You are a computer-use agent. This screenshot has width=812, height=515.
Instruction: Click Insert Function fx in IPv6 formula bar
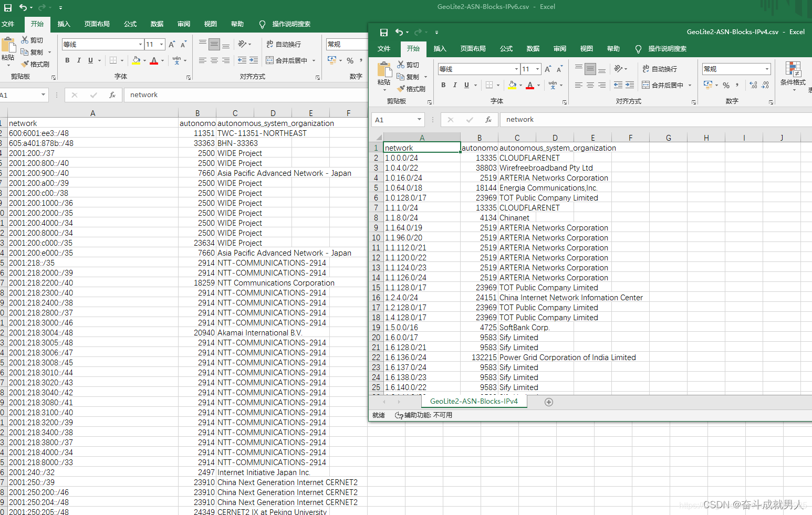point(112,95)
